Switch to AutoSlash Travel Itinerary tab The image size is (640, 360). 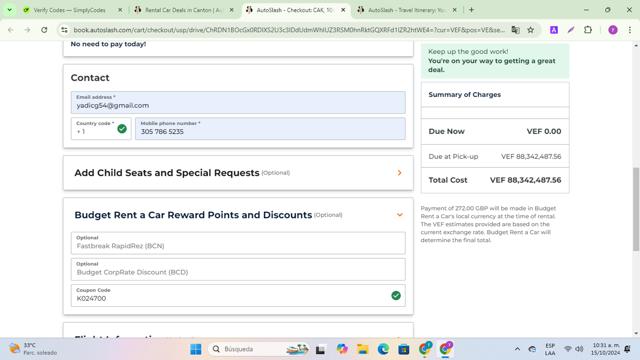click(x=406, y=10)
